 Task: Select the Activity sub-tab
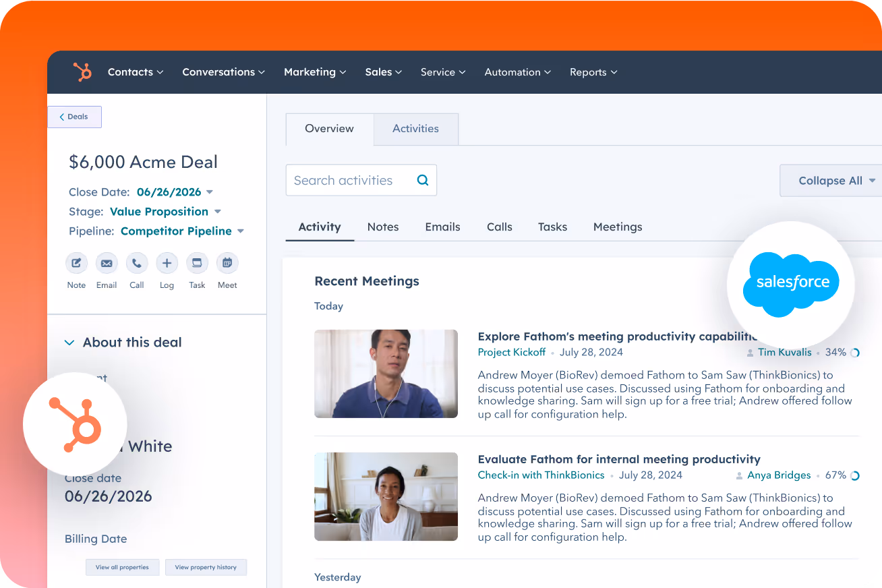pyautogui.click(x=320, y=227)
